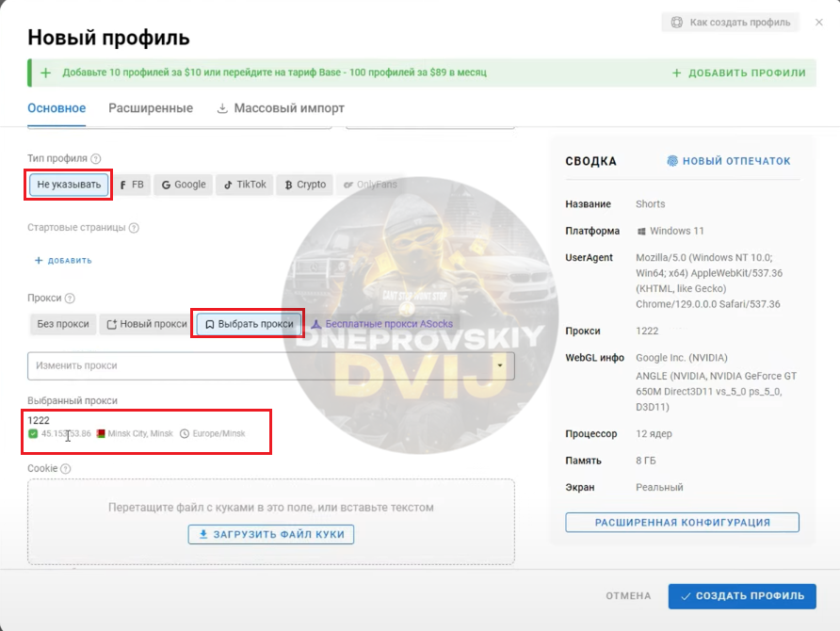Select the Без прокси option
Image resolution: width=840 pixels, height=631 pixels.
tap(63, 324)
